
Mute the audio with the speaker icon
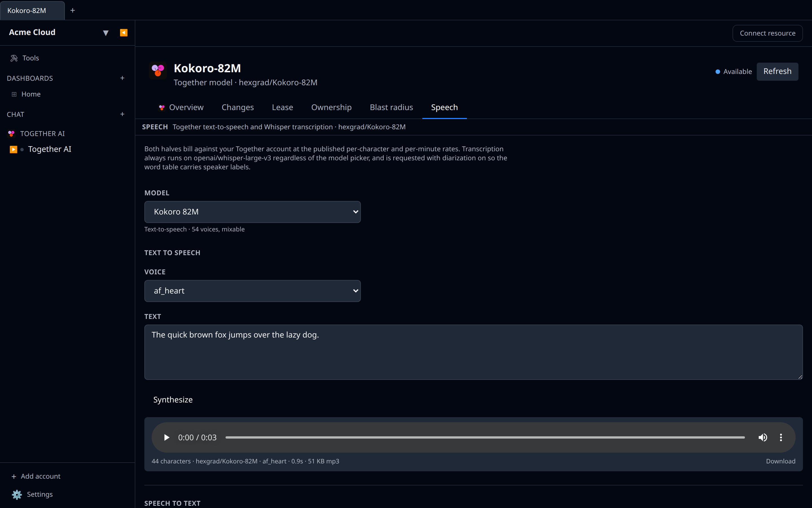[763, 437]
